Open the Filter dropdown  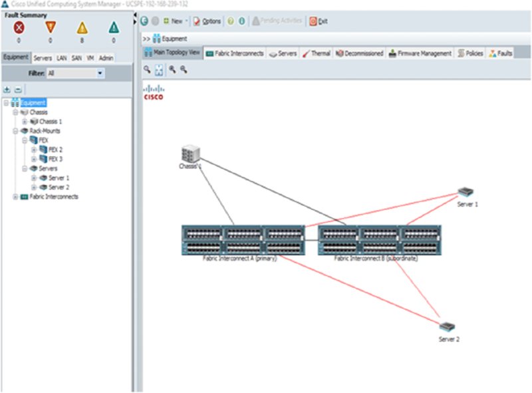100,73
